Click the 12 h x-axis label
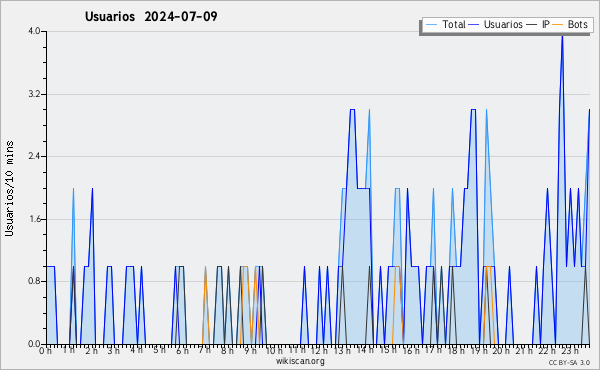 pos(319,350)
